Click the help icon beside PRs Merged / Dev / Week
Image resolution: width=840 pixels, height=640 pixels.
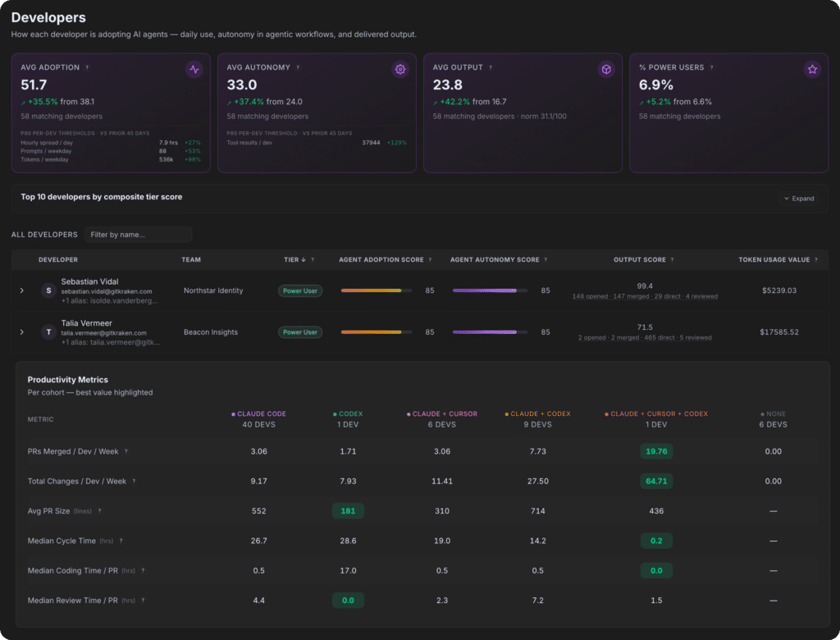pyautogui.click(x=126, y=451)
